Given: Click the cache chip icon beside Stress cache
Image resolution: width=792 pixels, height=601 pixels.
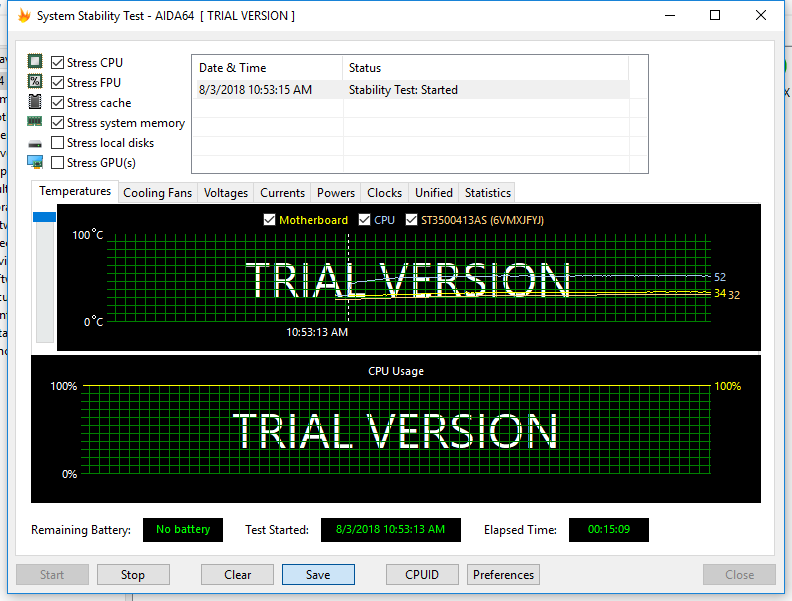Looking at the screenshot, I should pos(35,102).
